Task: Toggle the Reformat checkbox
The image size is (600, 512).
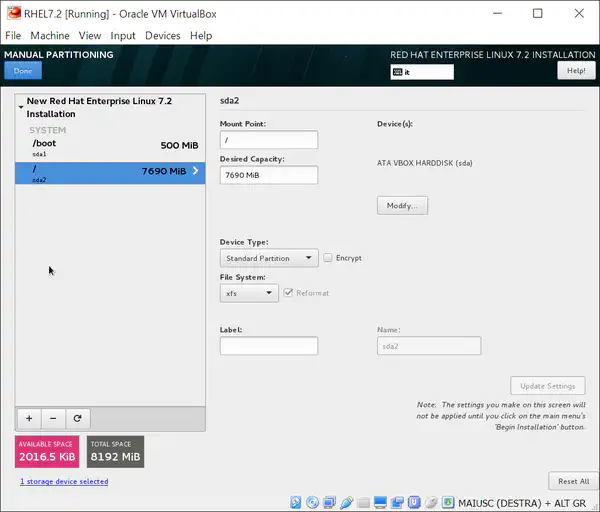Action: tap(288, 293)
